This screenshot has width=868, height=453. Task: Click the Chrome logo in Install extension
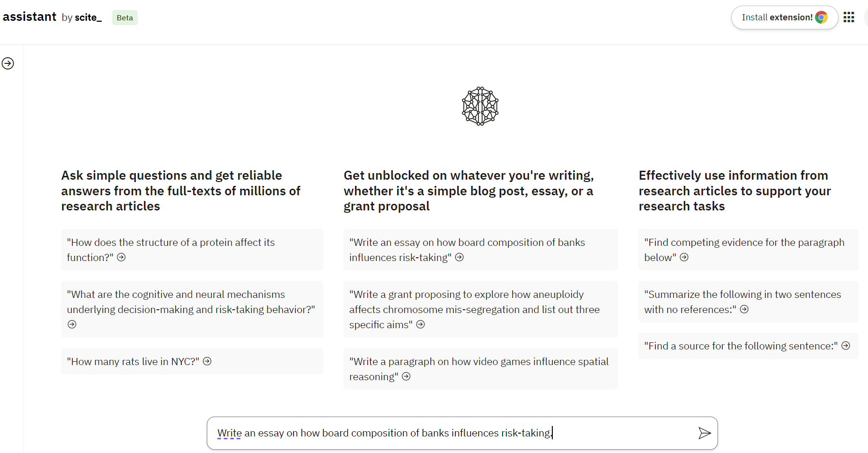pos(822,17)
